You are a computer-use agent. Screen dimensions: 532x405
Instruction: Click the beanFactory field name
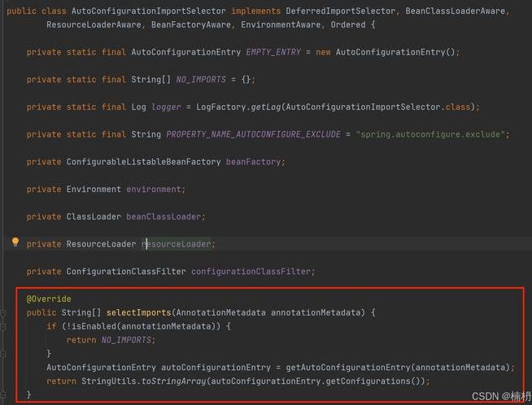pyautogui.click(x=255, y=162)
